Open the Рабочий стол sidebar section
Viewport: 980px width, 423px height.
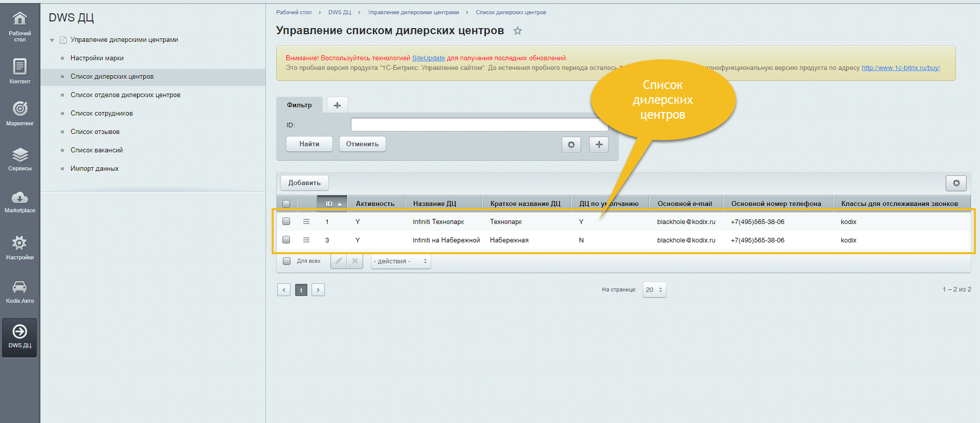point(20,27)
